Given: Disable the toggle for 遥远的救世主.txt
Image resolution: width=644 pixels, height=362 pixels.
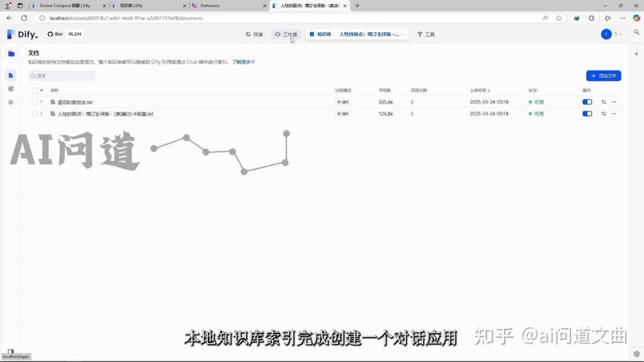Looking at the screenshot, I should tap(587, 102).
